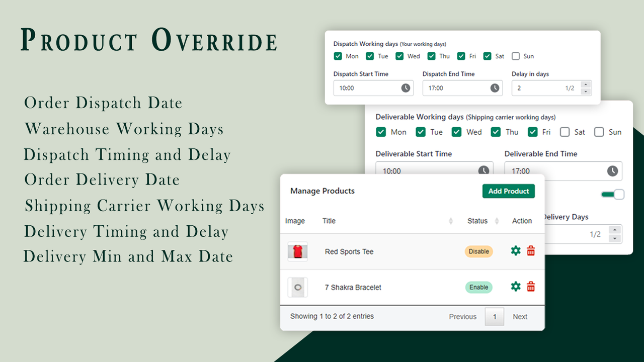Check Sun in Dispatch Working days
The width and height of the screenshot is (644, 362).
click(x=515, y=56)
